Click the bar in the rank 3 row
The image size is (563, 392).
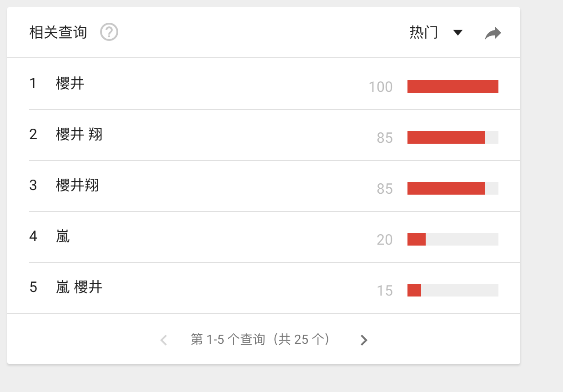tap(446, 188)
